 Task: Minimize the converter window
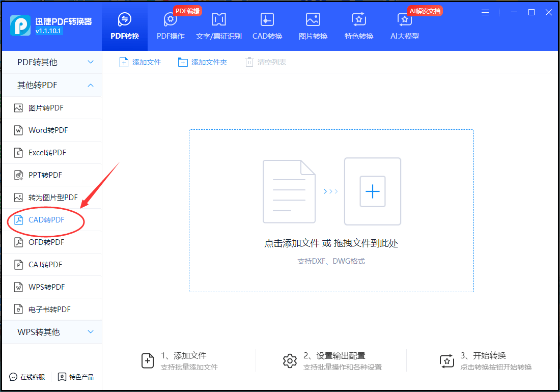514,12
